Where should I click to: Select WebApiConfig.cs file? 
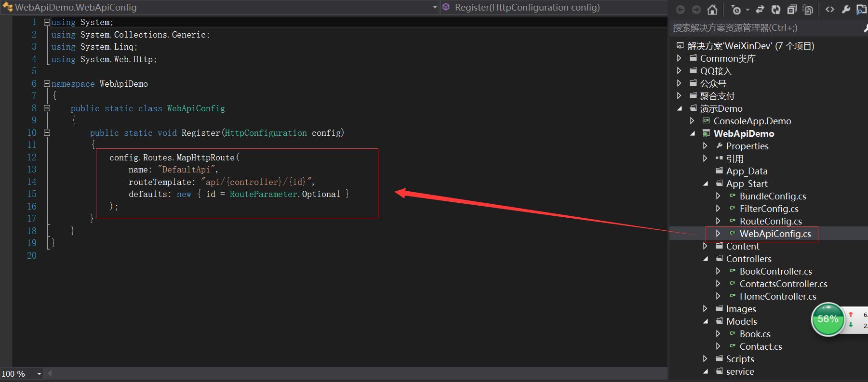click(x=775, y=234)
